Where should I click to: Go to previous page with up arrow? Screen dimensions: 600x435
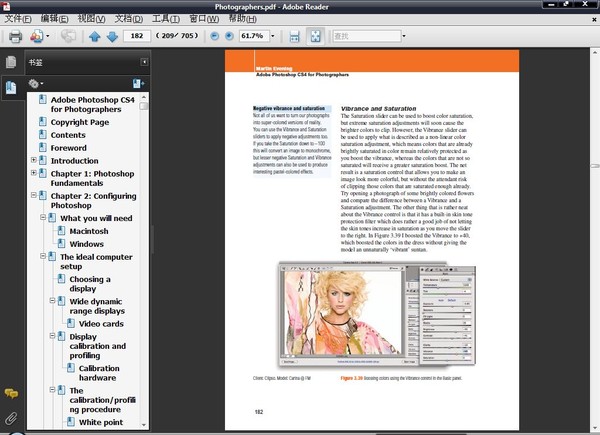click(94, 36)
